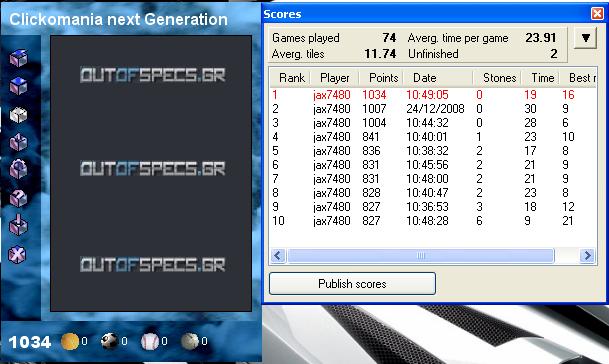Click the white cube icon in sidebar
The height and width of the screenshot is (364, 609).
click(x=19, y=114)
